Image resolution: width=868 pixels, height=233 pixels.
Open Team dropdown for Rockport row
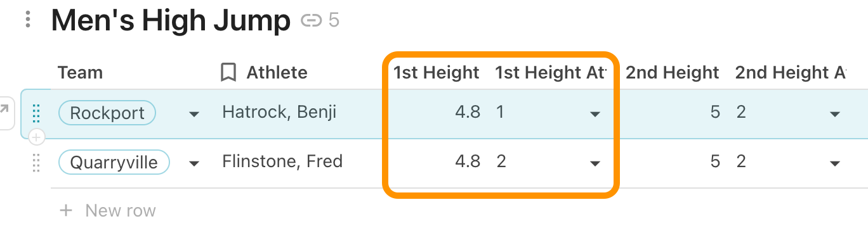point(194,114)
